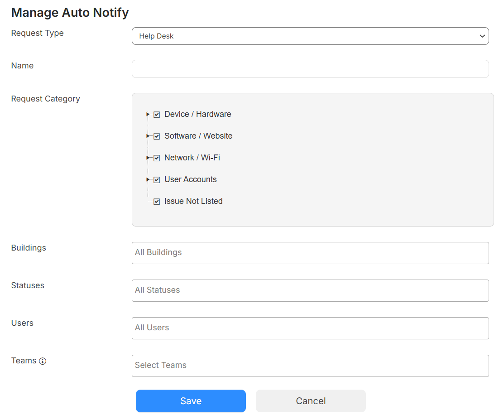The width and height of the screenshot is (504, 420).
Task: Uncheck the Device / Hardware checkbox
Action: [156, 114]
